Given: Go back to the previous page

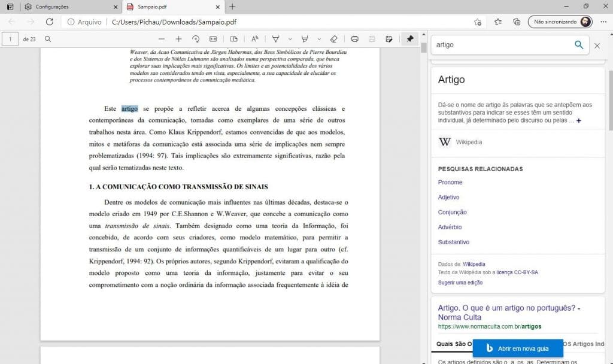Looking at the screenshot, I should pos(12,22).
